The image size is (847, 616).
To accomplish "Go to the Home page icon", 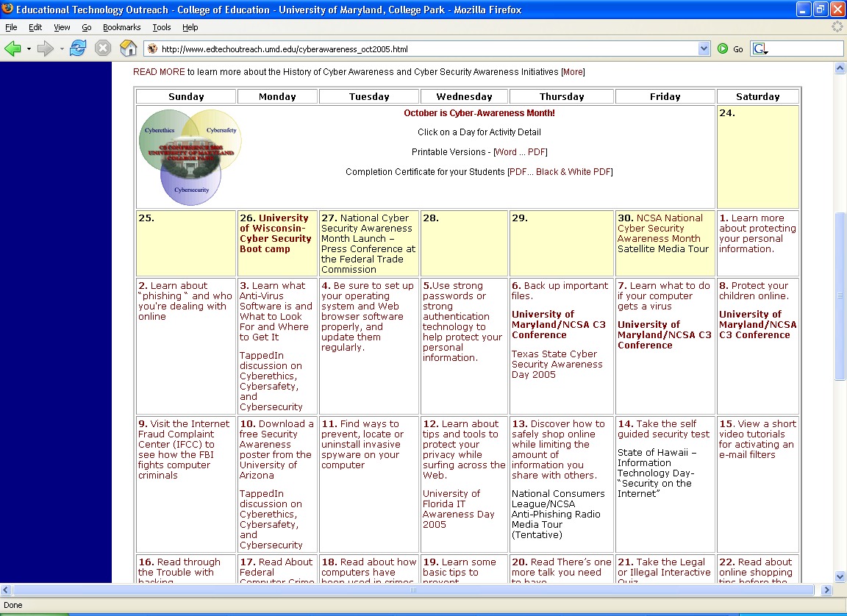I will (x=128, y=49).
